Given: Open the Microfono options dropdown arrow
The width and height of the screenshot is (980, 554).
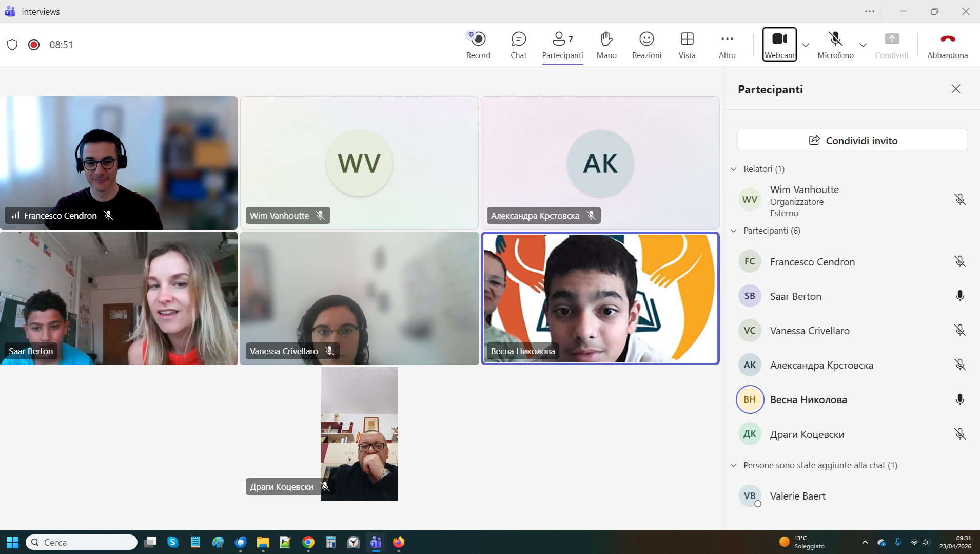Looking at the screenshot, I should (x=863, y=45).
